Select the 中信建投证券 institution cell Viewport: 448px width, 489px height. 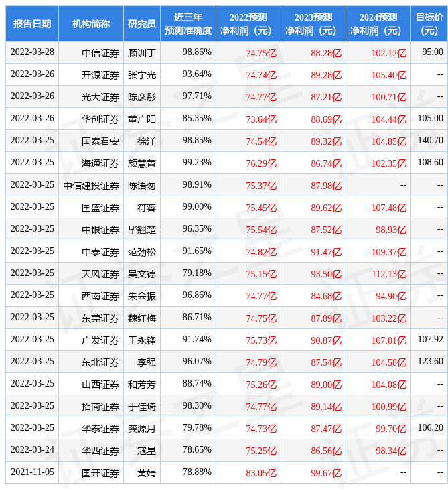point(91,186)
